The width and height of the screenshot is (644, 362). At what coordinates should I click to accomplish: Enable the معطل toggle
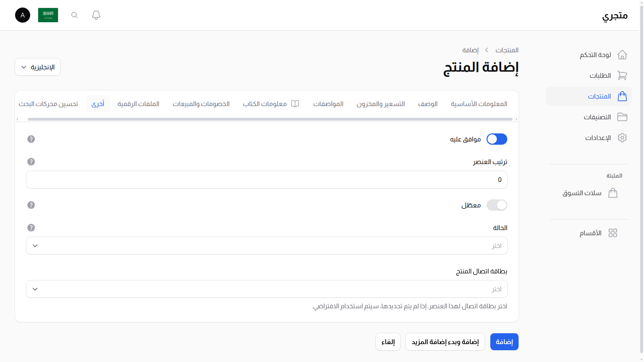click(496, 205)
